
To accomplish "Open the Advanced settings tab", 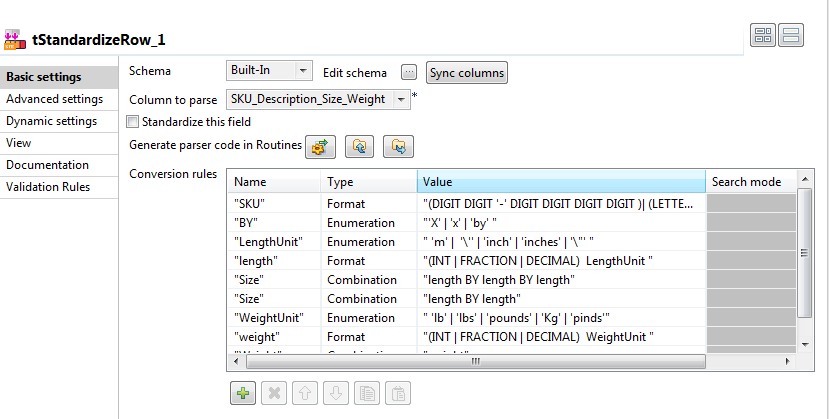I will [x=54, y=99].
